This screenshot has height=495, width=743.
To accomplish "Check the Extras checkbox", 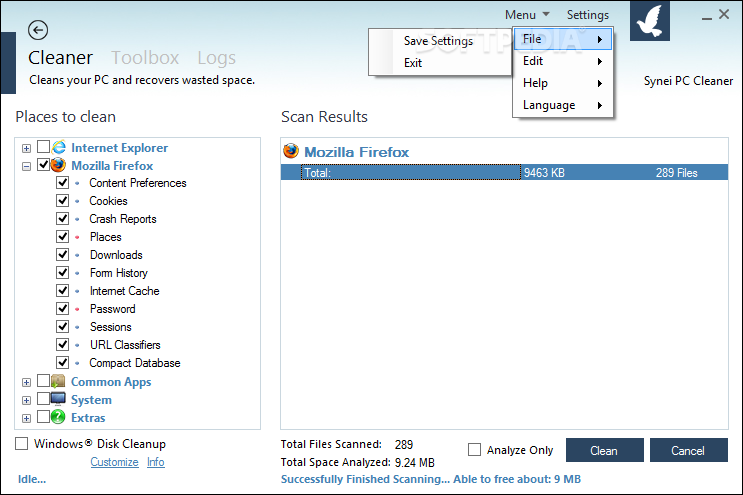I will pos(43,416).
